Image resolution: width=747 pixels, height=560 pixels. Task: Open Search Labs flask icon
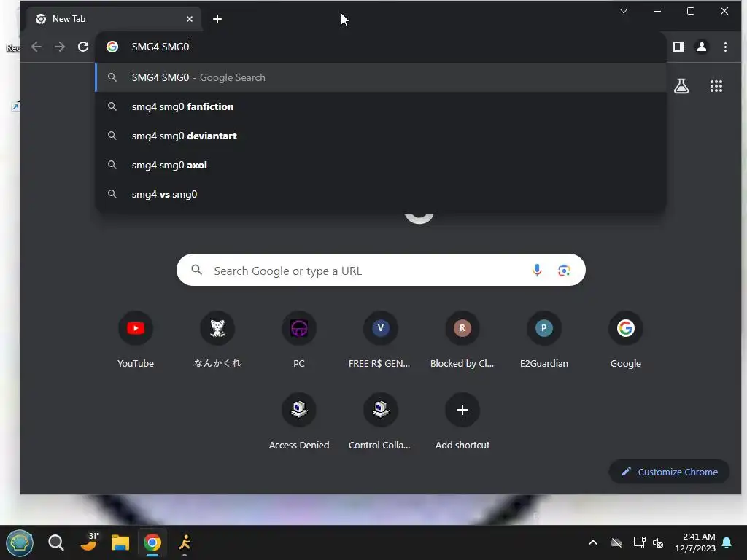click(x=681, y=86)
